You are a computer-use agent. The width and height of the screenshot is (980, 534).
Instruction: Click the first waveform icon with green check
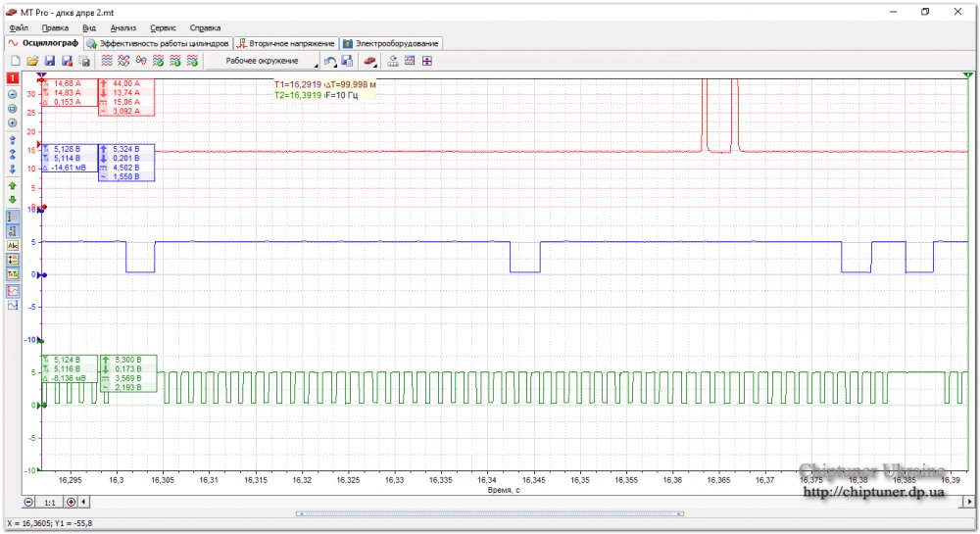coord(158,61)
